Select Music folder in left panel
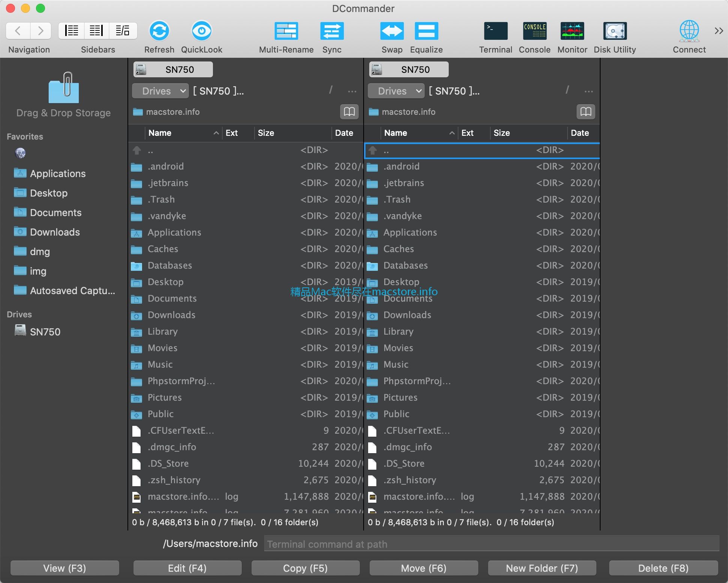This screenshot has width=728, height=583. [x=246, y=364]
